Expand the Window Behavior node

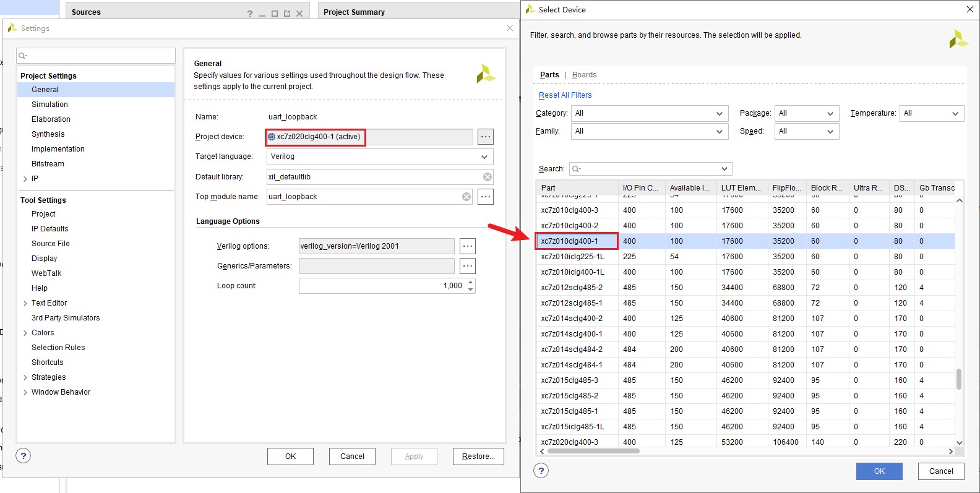point(25,392)
